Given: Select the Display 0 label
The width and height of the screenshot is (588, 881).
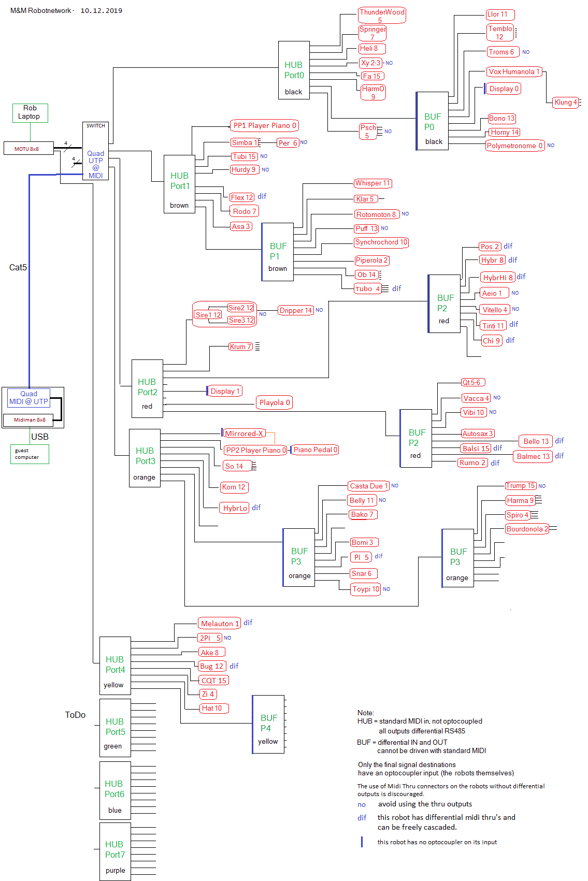Looking at the screenshot, I should pos(504,89).
